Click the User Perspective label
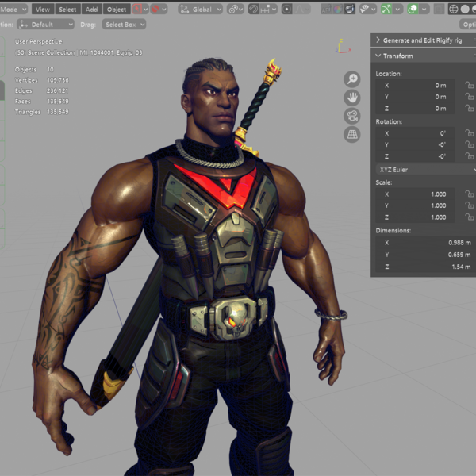The width and height of the screenshot is (476, 476). pos(39,41)
